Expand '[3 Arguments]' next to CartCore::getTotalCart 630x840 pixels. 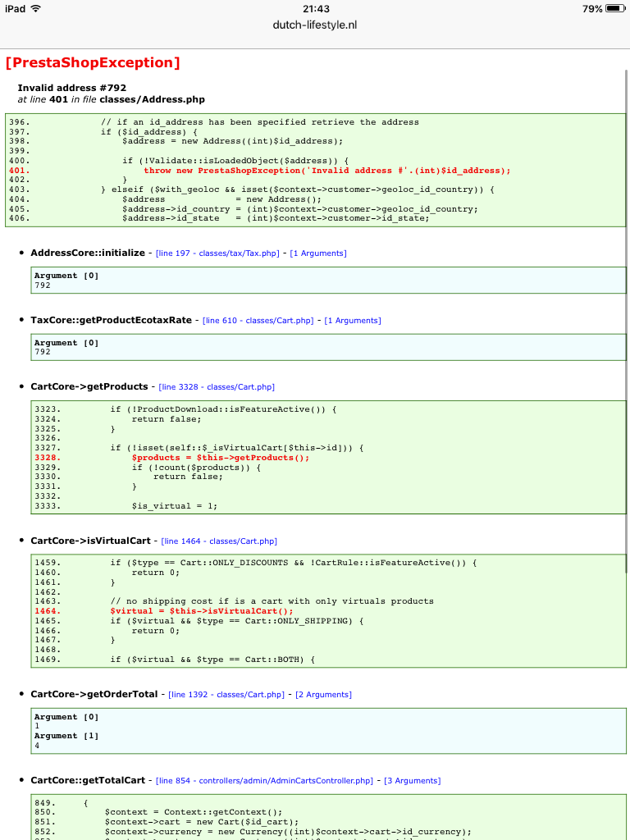[x=413, y=781]
